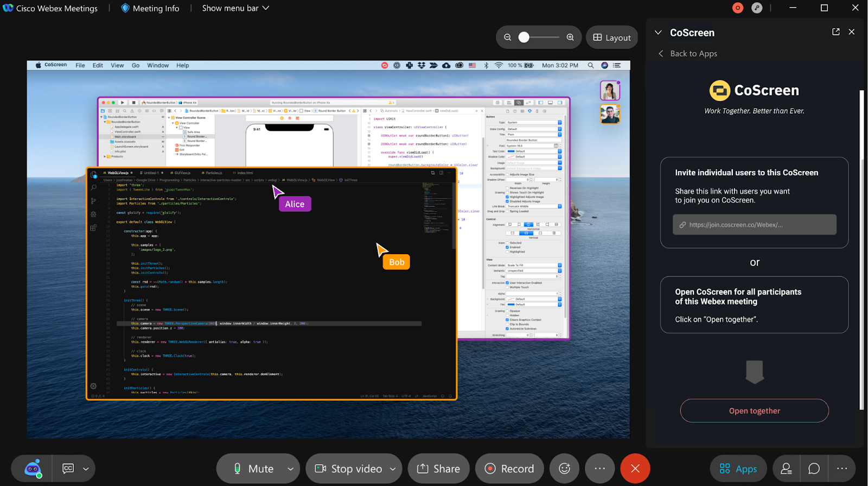Open the Help menu in shared macOS screen
The image size is (868, 486).
click(x=183, y=65)
